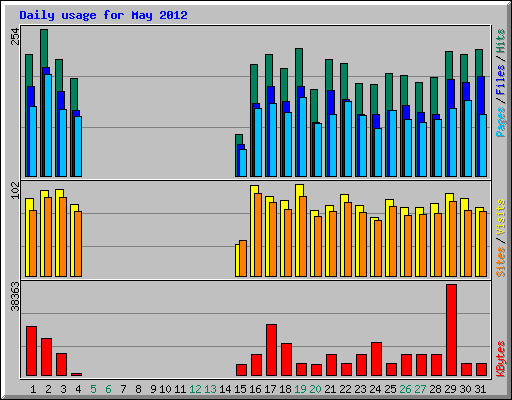Click the cyan Pages legend label
This screenshot has width=512, height=400.
click(501, 122)
